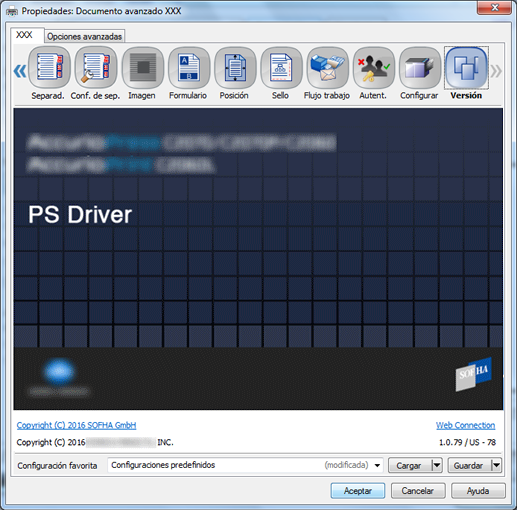Screen dimensions: 517x510
Task: Select the Autent. authentication icon
Action: (x=373, y=68)
